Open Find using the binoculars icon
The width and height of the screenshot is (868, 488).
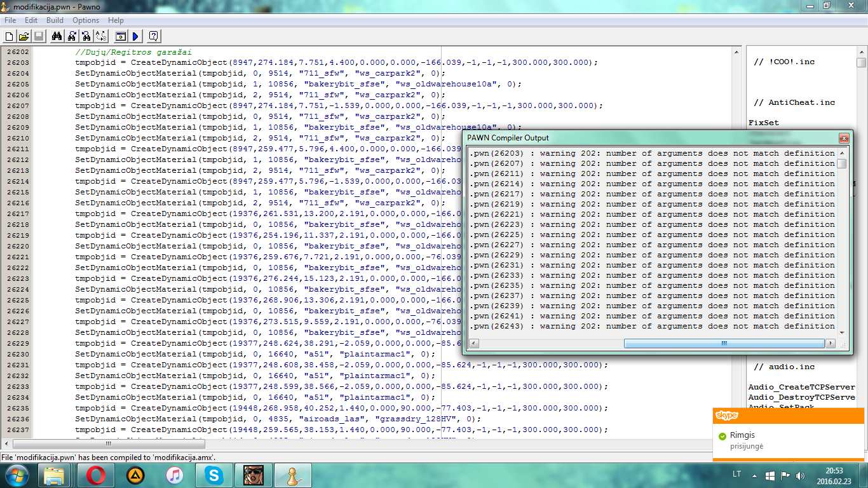click(57, 36)
